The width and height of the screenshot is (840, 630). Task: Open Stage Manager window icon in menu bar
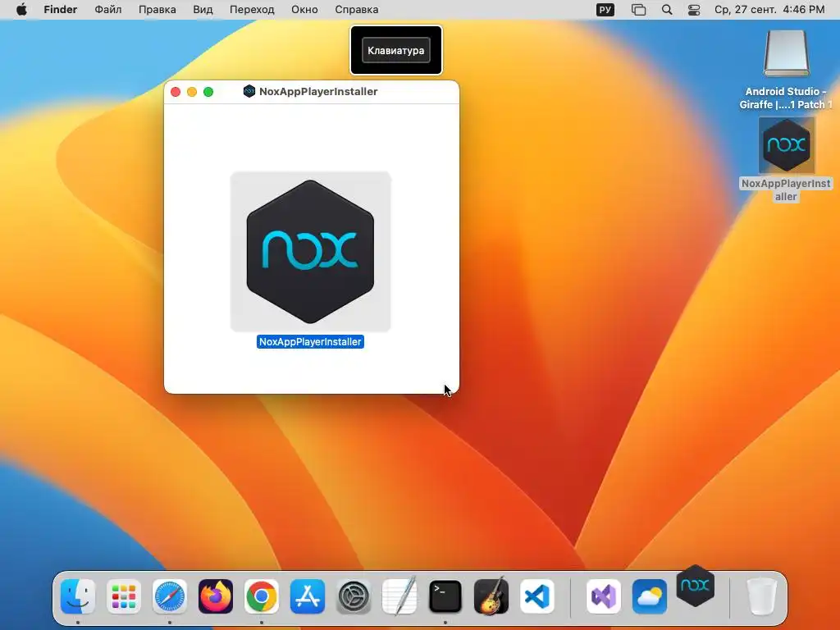[x=638, y=10]
